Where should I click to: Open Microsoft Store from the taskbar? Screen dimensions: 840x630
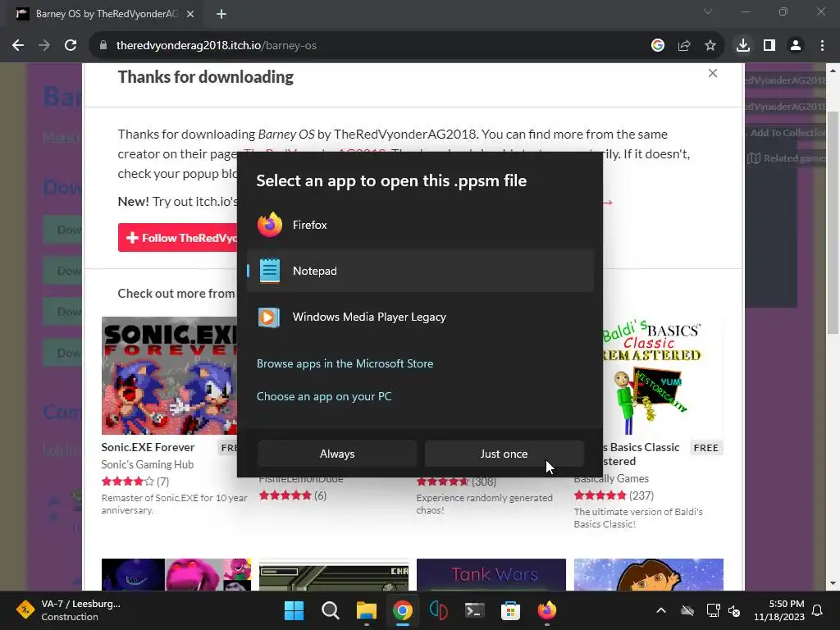click(x=510, y=610)
